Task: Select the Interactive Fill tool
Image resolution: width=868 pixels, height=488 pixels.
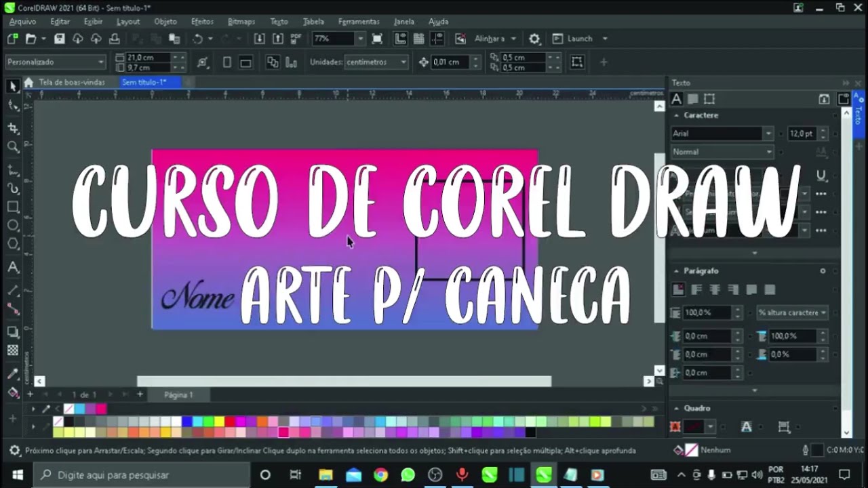Action: pyautogui.click(x=13, y=392)
